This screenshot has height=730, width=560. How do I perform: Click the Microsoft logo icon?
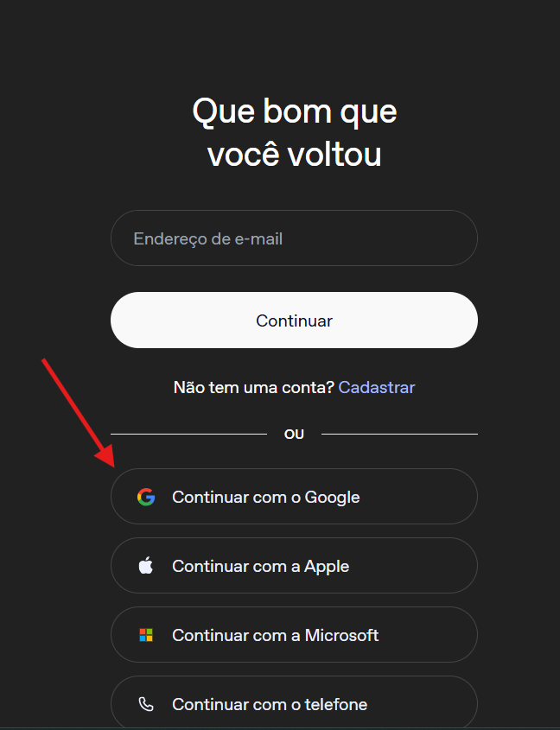(146, 635)
